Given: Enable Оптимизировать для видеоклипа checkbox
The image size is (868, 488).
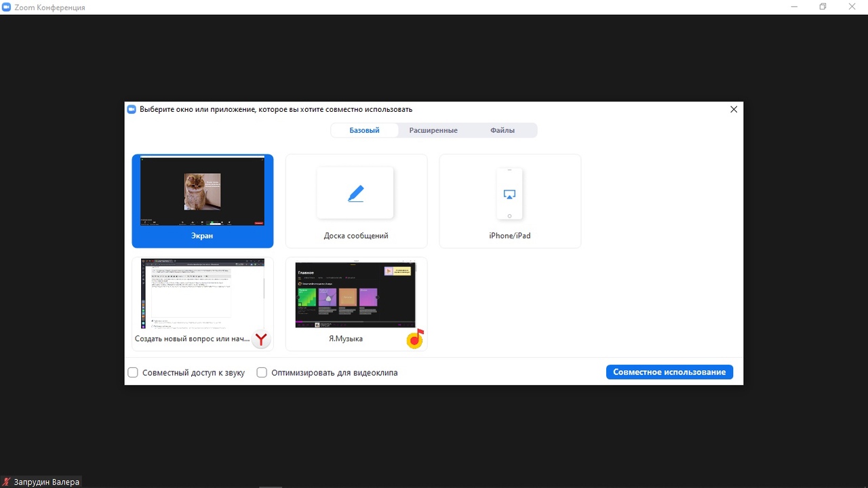Looking at the screenshot, I should pos(262,373).
